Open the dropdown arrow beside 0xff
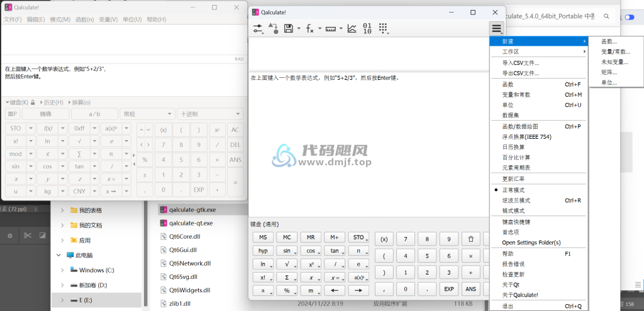Screen dimensions: 644x311 pyautogui.click(x=94, y=128)
